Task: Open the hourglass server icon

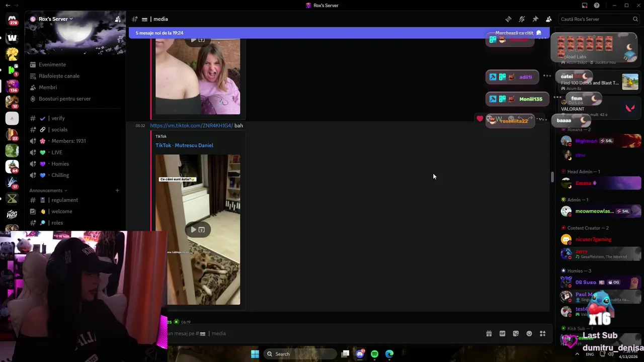Action: [12, 199]
